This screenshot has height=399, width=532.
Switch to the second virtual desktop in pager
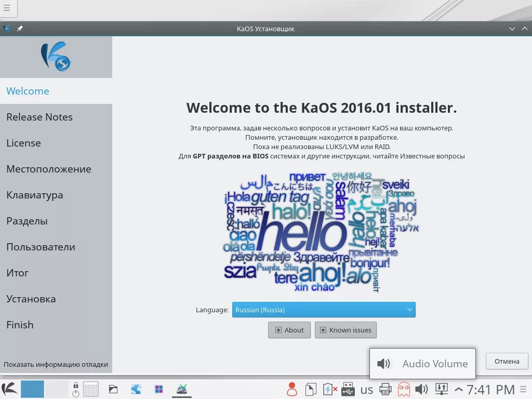[x=57, y=389]
